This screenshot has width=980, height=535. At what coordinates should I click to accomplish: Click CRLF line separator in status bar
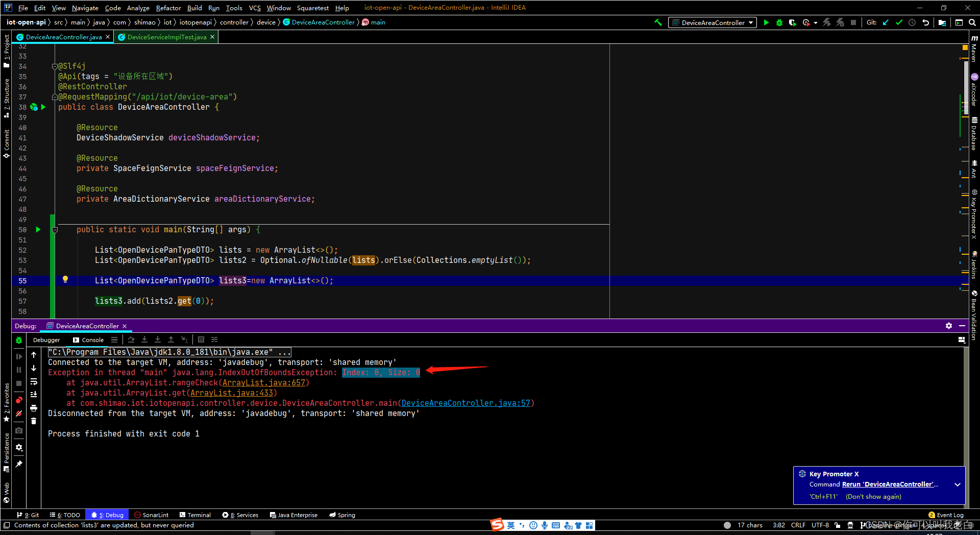click(x=798, y=525)
